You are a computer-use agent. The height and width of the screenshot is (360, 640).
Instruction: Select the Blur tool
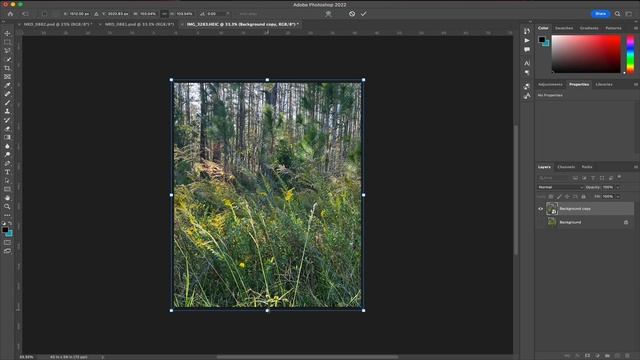tap(7, 146)
